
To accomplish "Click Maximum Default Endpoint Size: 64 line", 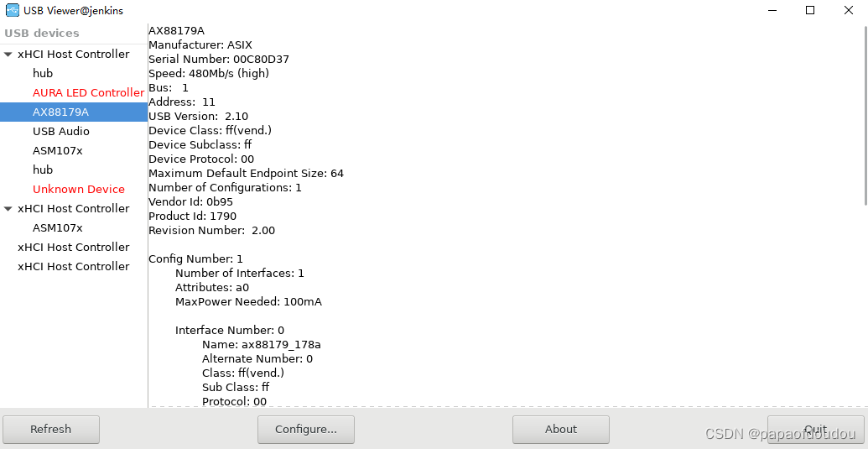I will point(246,173).
